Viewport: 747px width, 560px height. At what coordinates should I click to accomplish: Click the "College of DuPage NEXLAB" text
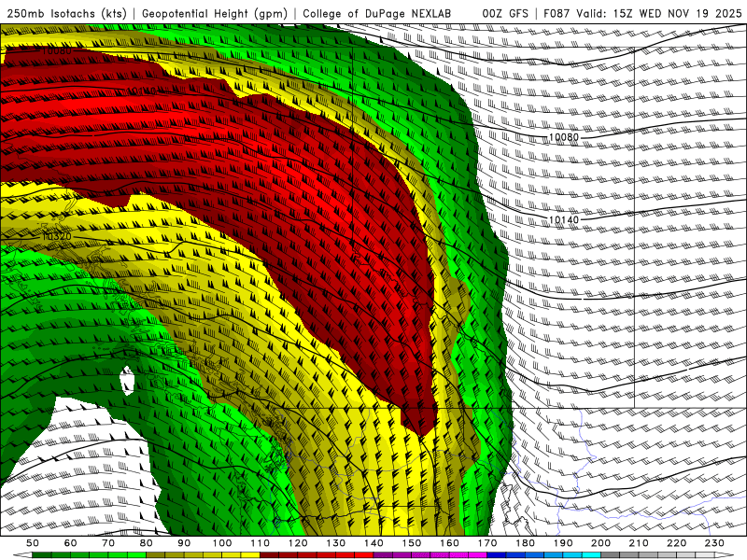coord(377,13)
